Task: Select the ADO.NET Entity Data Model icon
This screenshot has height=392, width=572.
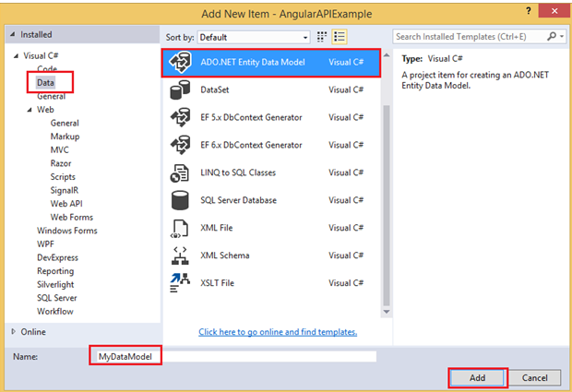Action: [x=180, y=63]
